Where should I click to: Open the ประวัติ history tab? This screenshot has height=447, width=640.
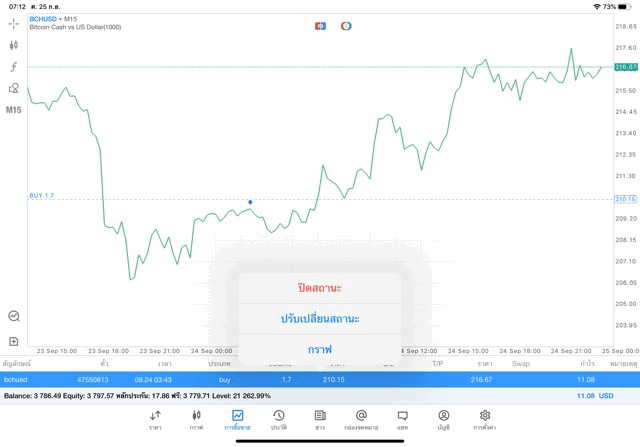coord(279,419)
